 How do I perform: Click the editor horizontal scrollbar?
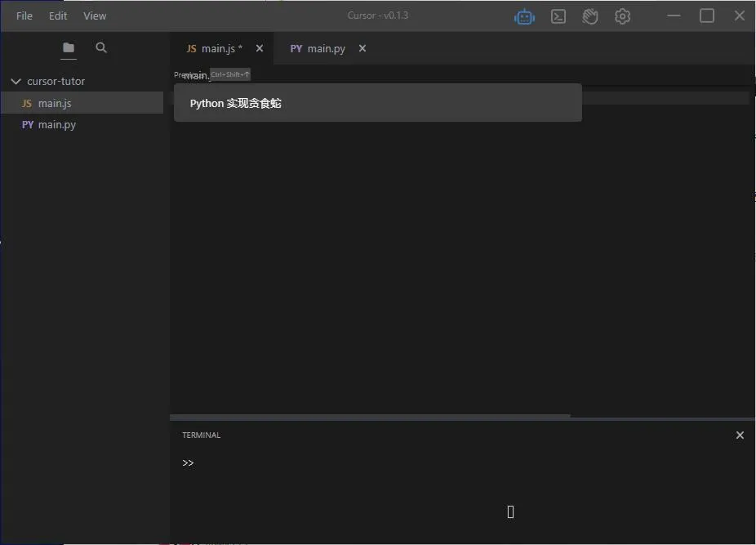click(370, 417)
